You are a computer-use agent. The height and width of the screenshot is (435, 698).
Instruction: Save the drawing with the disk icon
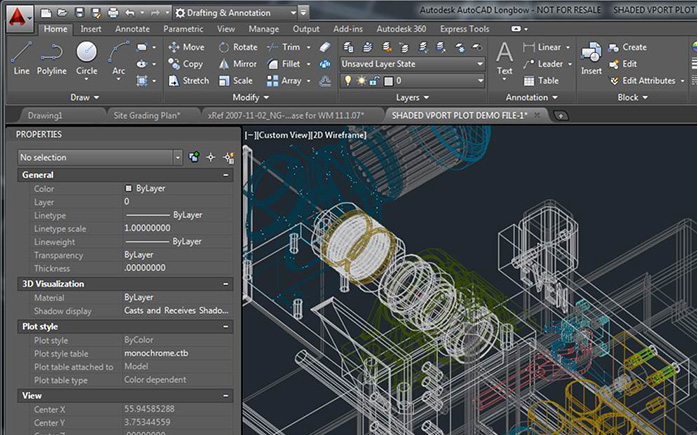[79, 12]
